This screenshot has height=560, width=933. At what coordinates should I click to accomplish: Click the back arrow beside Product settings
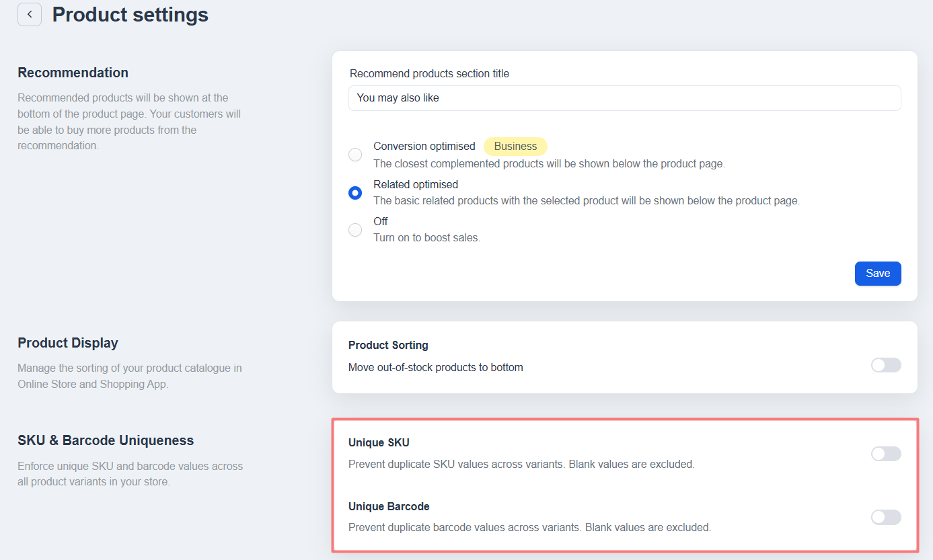pos(30,14)
